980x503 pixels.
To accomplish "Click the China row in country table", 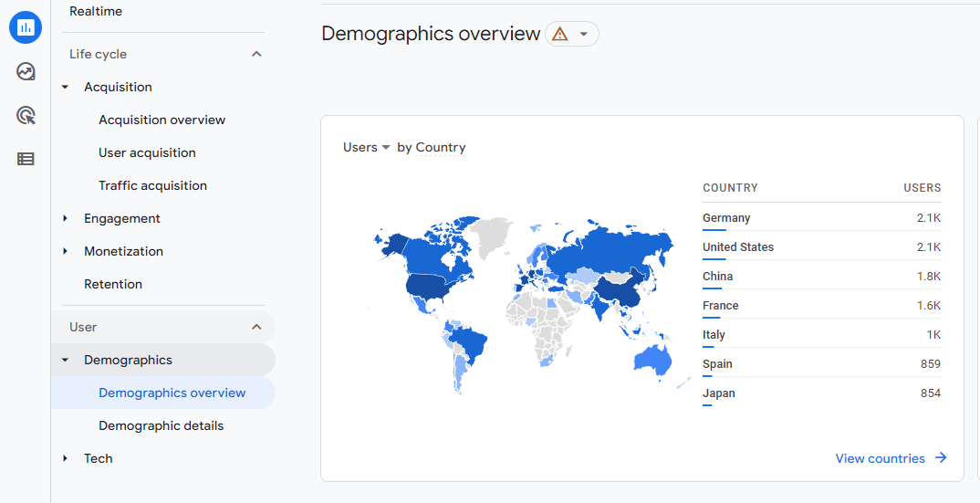I will coord(821,277).
